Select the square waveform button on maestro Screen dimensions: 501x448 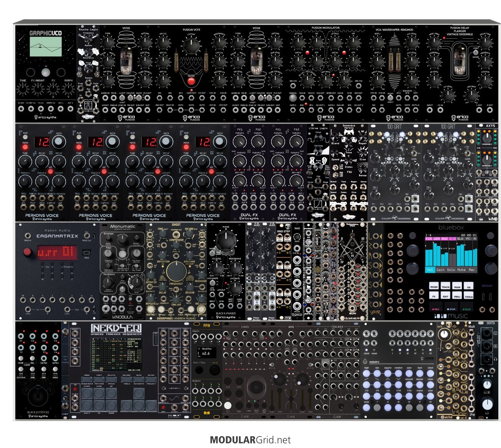click(388, 373)
